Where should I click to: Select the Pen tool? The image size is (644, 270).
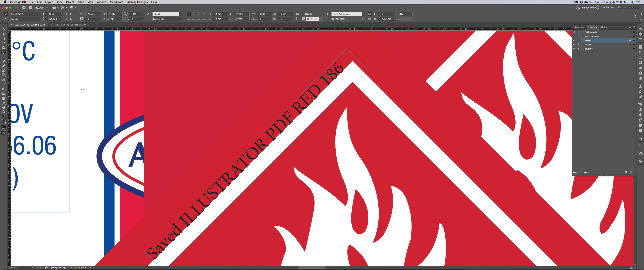[4, 61]
